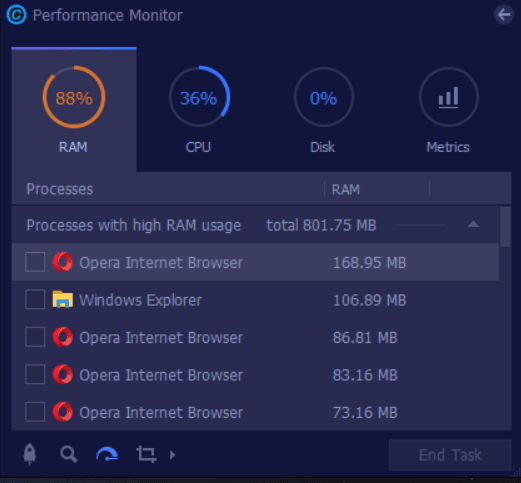Select the Windows Explorer process name
The image size is (521, 483).
[140, 300]
